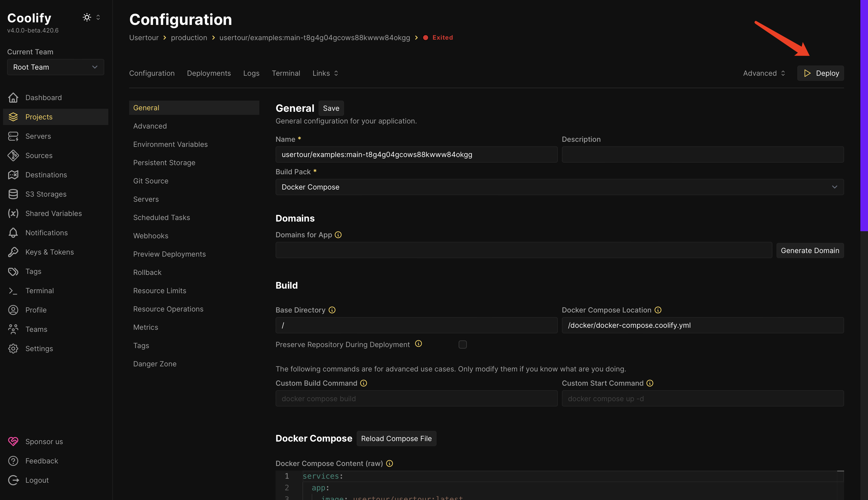This screenshot has width=868, height=500.
Task: Toggle the light/dark theme sun icon
Action: tap(87, 17)
